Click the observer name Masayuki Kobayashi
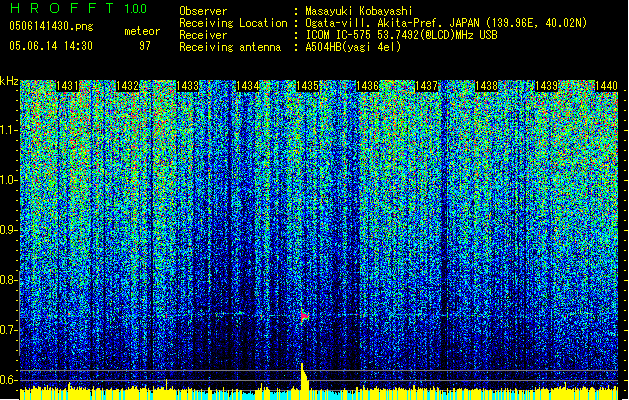This screenshot has width=629, height=400. point(358,11)
